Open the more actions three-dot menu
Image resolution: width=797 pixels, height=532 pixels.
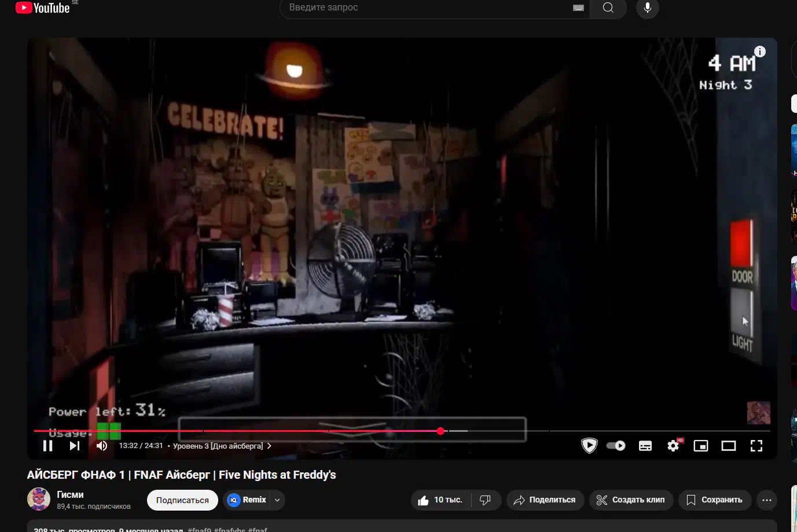(767, 500)
